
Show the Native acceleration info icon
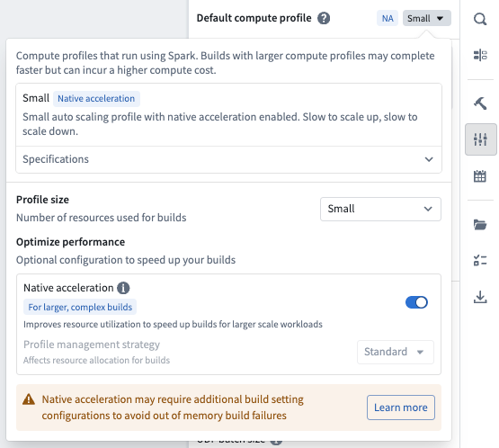(x=123, y=288)
